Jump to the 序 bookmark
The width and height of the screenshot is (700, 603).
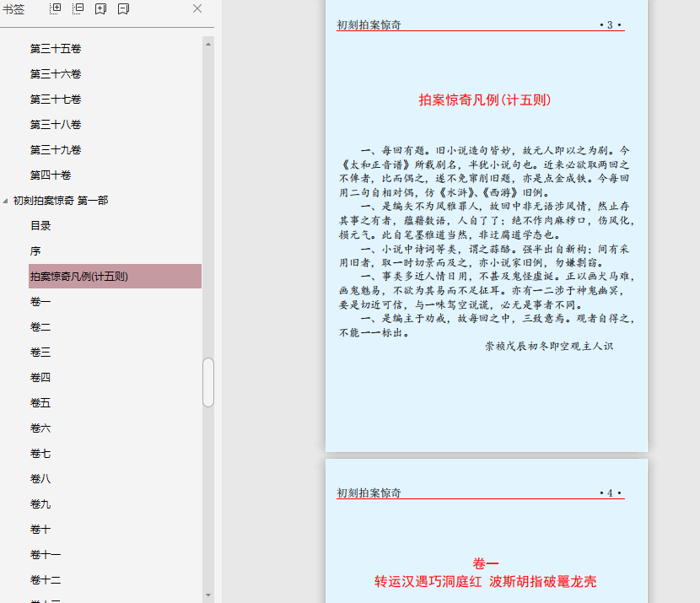tap(35, 251)
